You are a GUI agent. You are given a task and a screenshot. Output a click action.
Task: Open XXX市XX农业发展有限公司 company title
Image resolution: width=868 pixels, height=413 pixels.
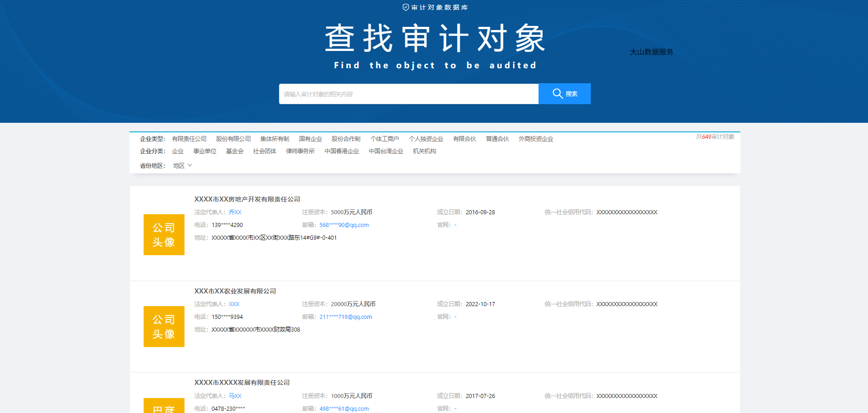[x=235, y=291]
